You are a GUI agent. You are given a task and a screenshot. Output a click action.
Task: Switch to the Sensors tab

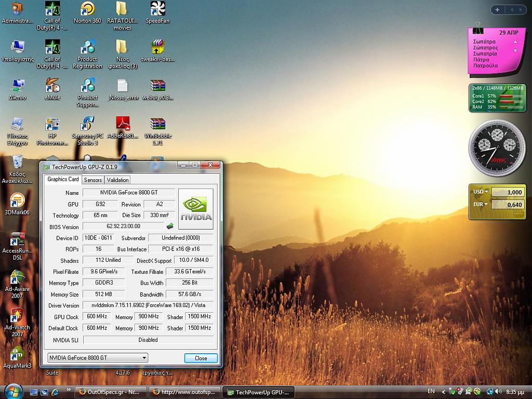tap(93, 180)
